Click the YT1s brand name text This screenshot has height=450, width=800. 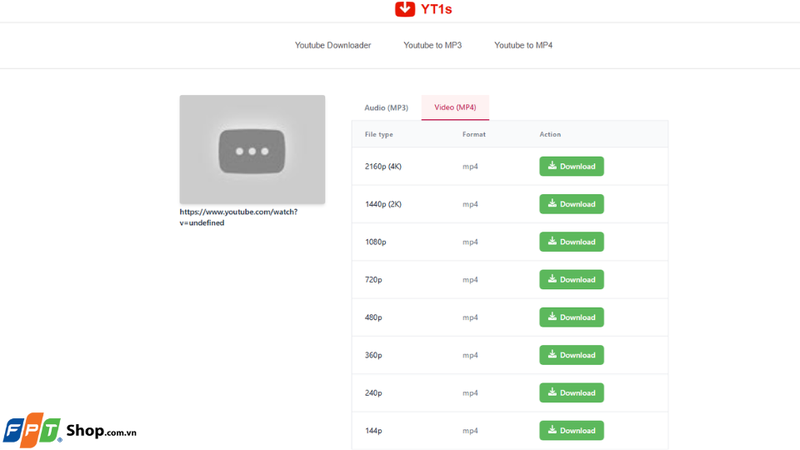coord(436,9)
